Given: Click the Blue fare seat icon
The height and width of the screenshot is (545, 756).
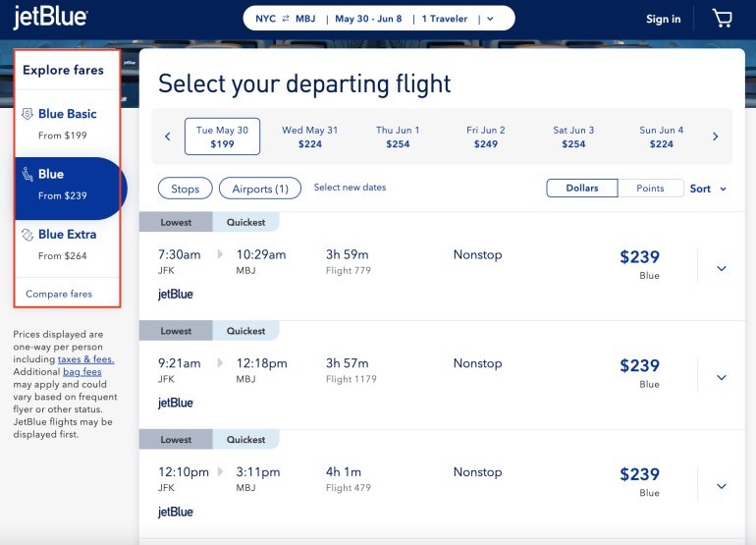Looking at the screenshot, I should coord(27,175).
